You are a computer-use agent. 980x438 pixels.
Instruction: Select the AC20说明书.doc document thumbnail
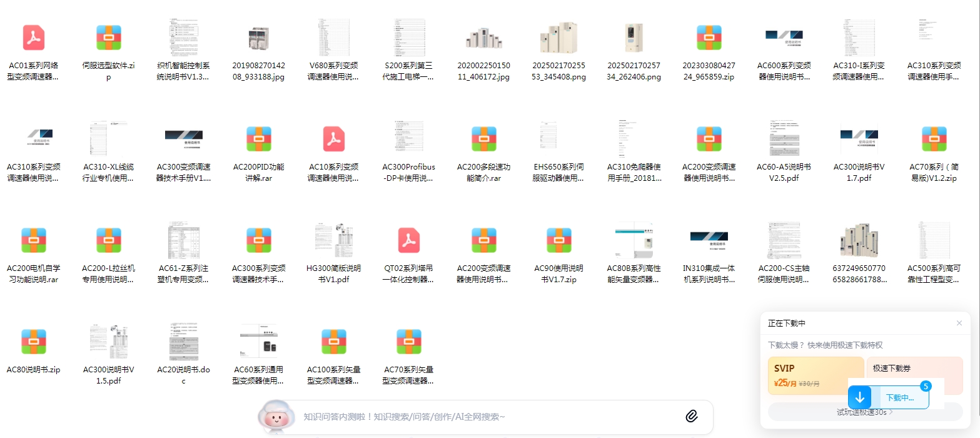pyautogui.click(x=184, y=342)
